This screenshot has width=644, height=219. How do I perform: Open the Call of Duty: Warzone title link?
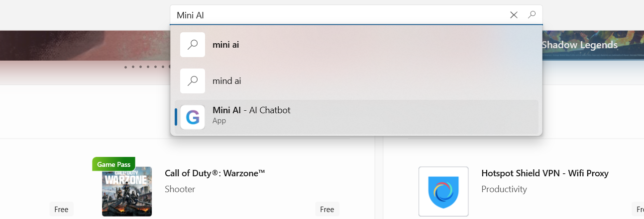(x=215, y=173)
